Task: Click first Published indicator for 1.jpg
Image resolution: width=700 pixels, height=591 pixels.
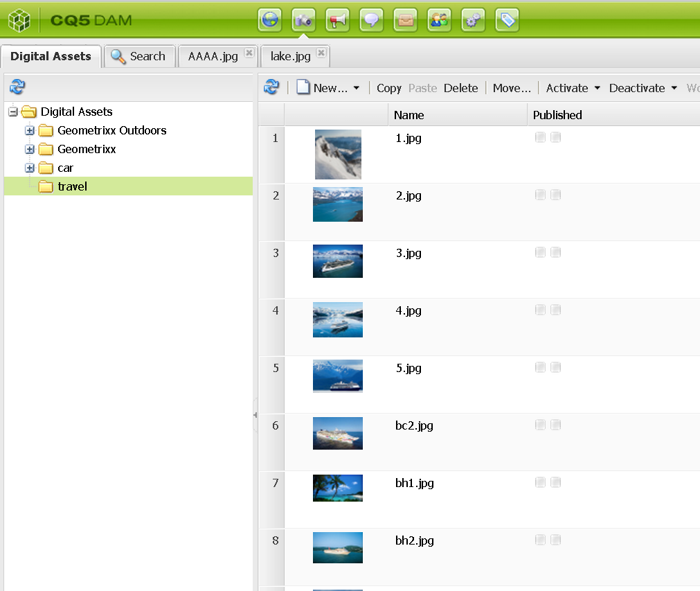Action: [540, 137]
